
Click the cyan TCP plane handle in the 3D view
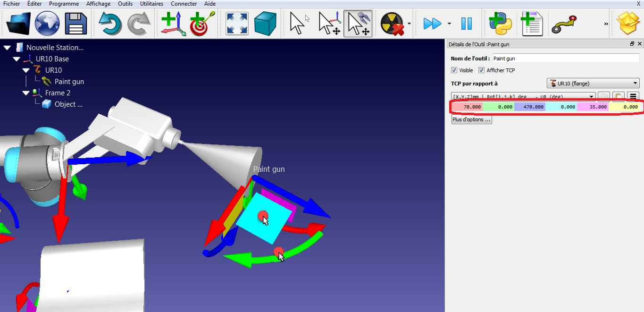pyautogui.click(x=264, y=218)
